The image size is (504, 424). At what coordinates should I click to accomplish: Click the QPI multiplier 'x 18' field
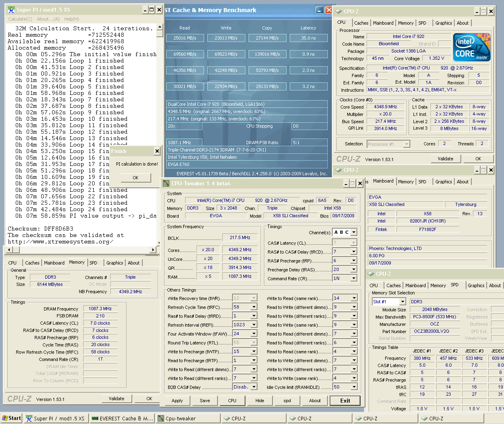[209, 267]
